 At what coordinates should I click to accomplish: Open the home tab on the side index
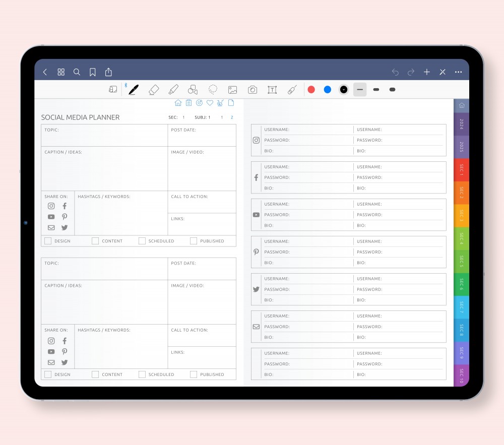pos(462,105)
